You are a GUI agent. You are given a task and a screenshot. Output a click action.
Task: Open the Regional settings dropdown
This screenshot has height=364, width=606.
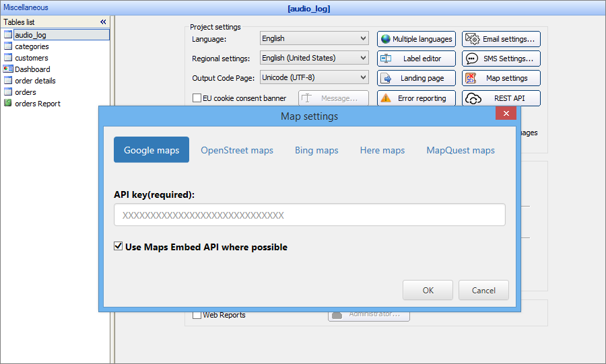coord(314,58)
